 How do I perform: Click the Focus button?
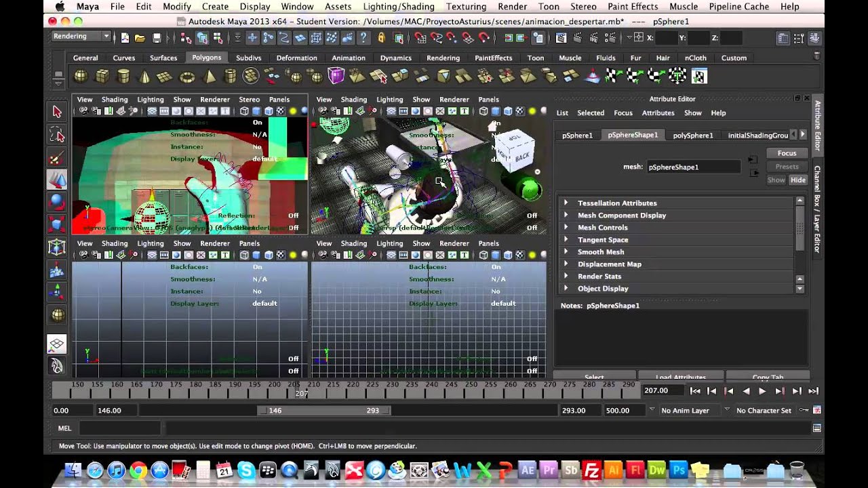click(787, 153)
